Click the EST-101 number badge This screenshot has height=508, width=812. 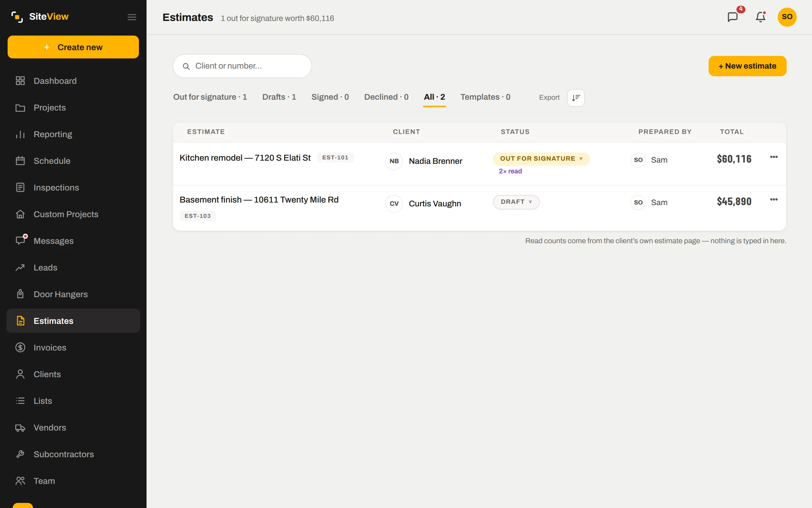pyautogui.click(x=335, y=157)
